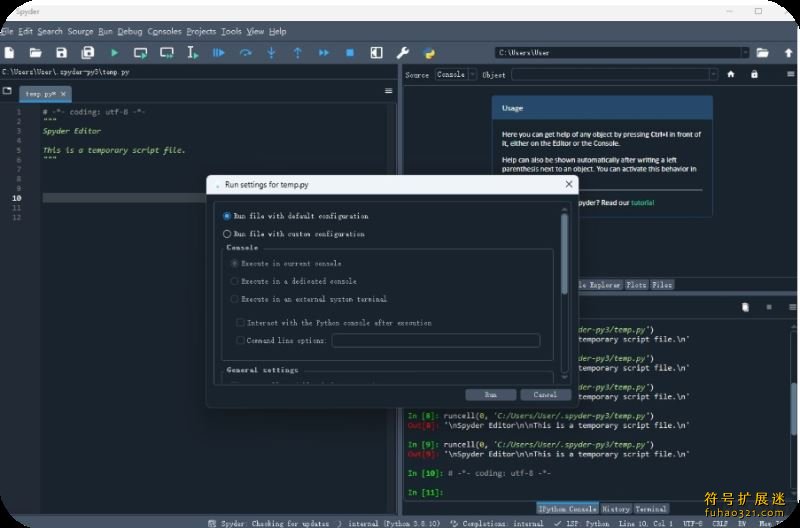Open the Run menu
This screenshot has height=528, width=800.
(x=105, y=32)
